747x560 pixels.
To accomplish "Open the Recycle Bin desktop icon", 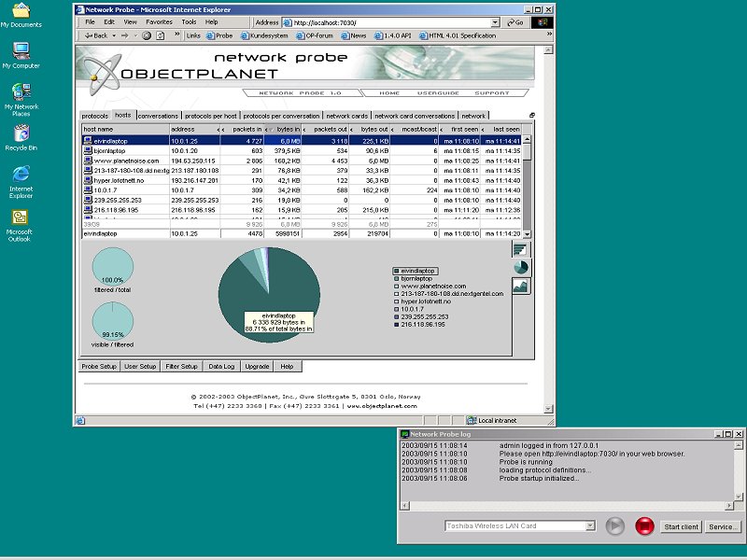I will pos(21,137).
